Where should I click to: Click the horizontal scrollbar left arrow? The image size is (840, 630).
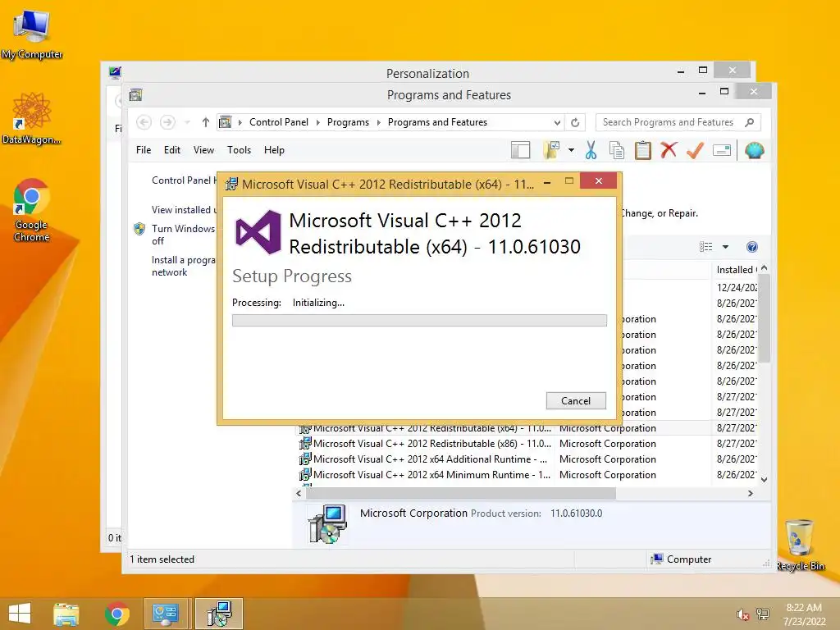[x=299, y=493]
